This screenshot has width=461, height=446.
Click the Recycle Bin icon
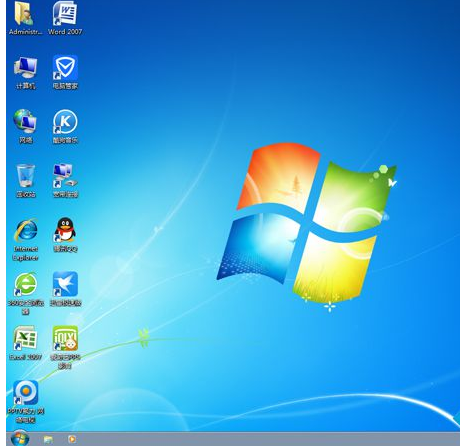click(26, 176)
